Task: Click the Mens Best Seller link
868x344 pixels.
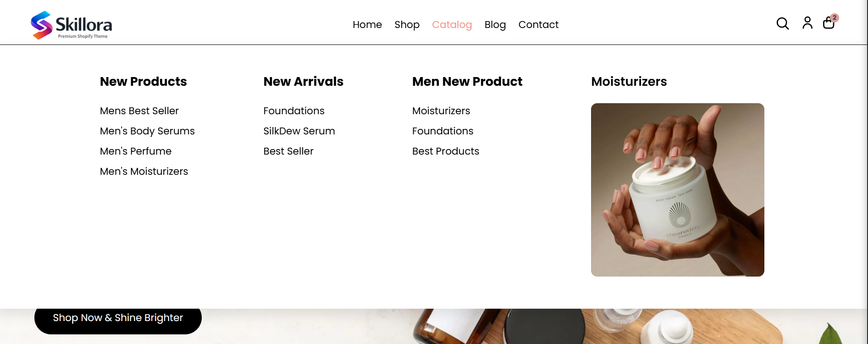Action: coord(139,111)
